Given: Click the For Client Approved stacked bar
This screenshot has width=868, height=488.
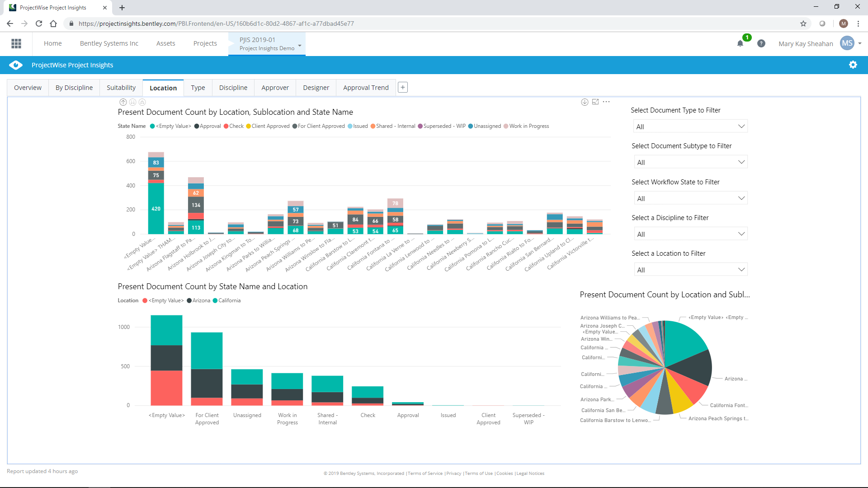Looking at the screenshot, I should click(x=207, y=369).
